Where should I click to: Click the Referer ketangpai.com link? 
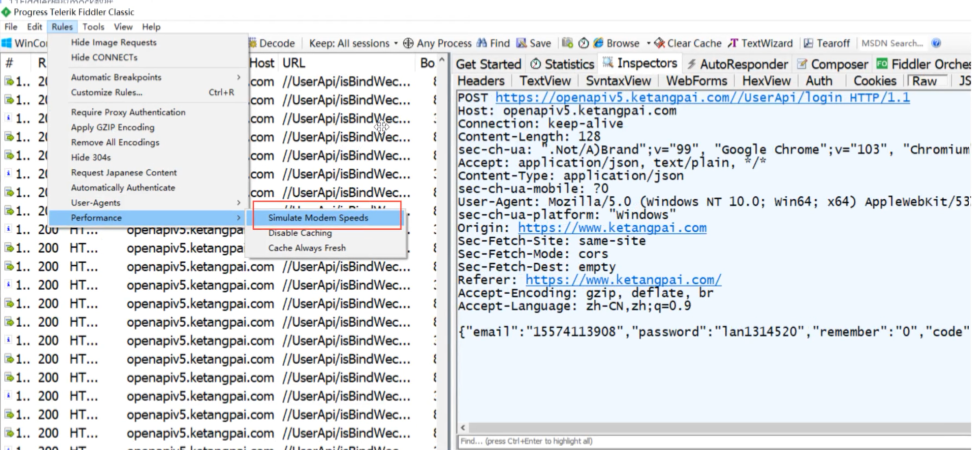[623, 280]
